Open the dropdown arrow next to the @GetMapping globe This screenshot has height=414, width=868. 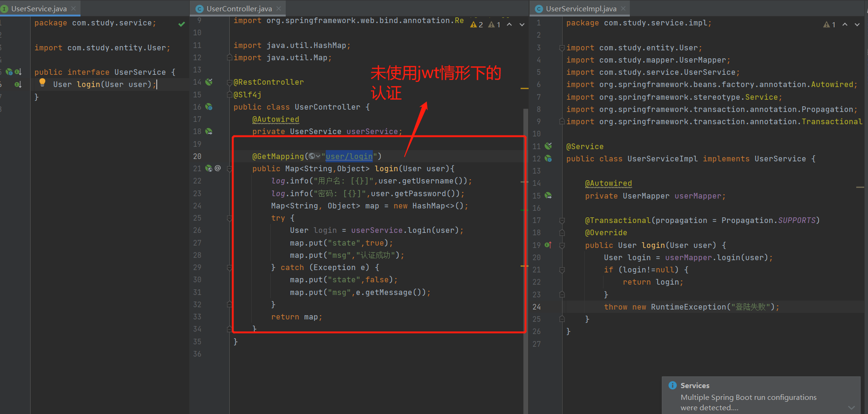[x=318, y=156]
